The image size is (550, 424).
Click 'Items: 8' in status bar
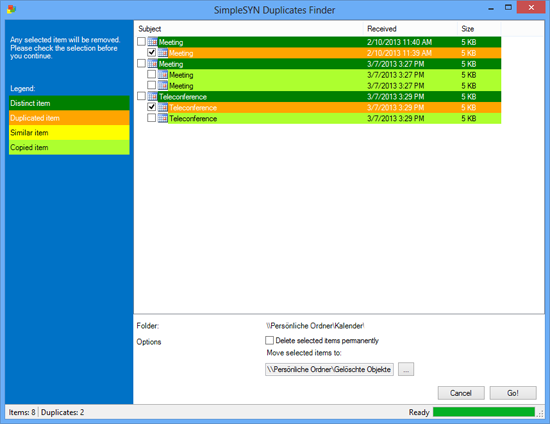pyautogui.click(x=22, y=412)
